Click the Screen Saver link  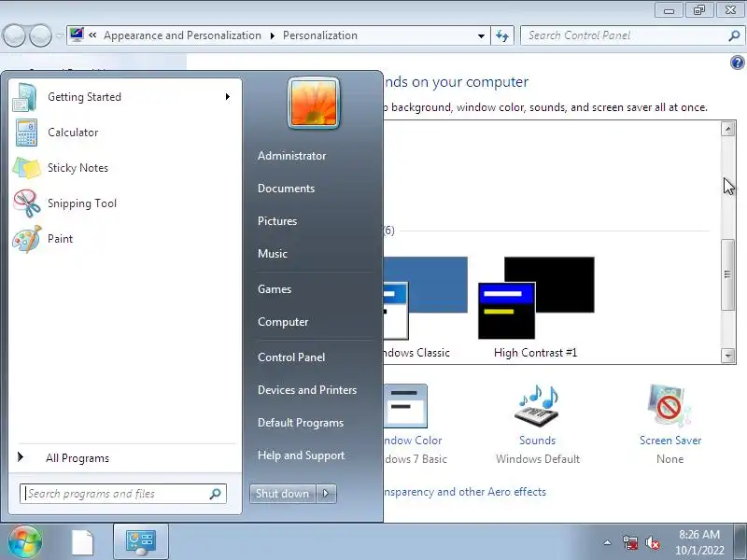coord(670,441)
